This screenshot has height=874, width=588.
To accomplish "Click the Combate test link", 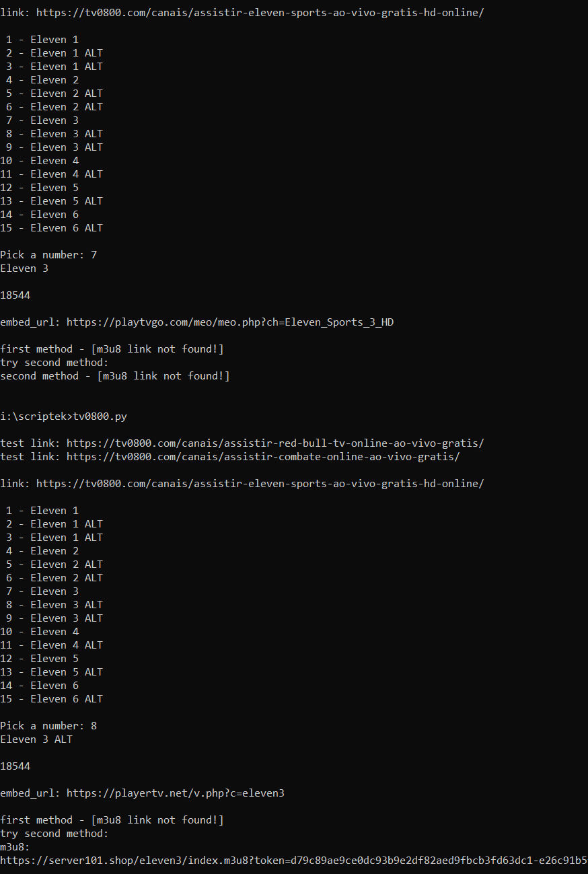I will click(262, 457).
